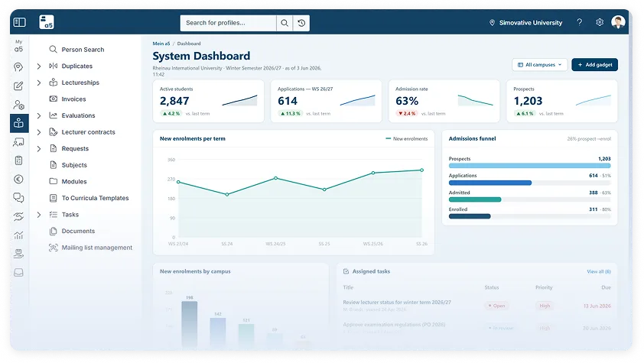This screenshot has width=644, height=363.
Task: Open the handshake module in the rail
Action: 18,216
